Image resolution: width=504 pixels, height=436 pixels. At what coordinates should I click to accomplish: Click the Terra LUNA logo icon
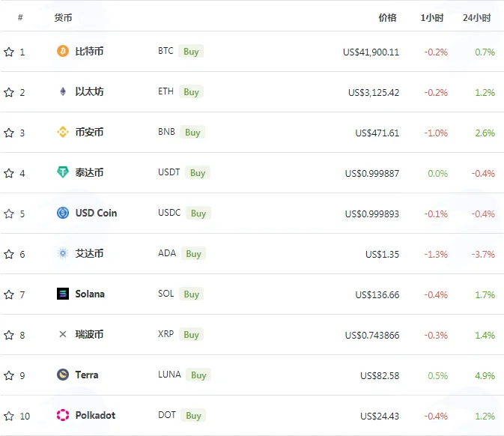point(63,375)
